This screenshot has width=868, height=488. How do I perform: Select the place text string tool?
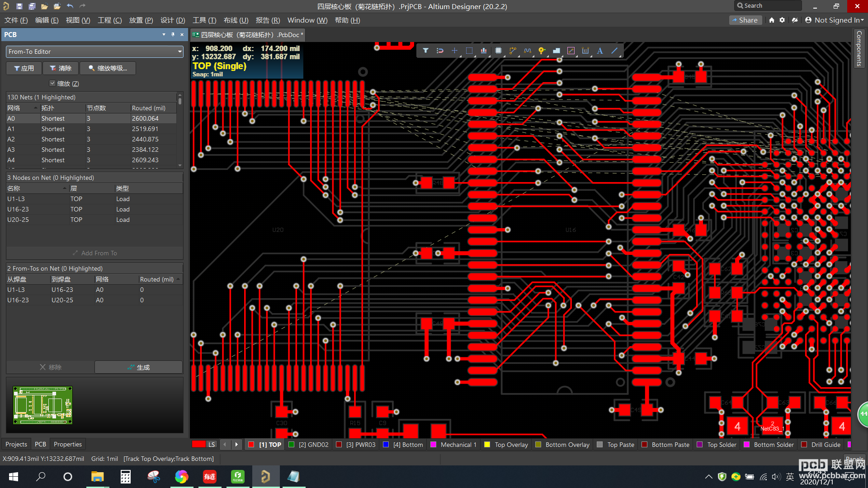pos(600,51)
